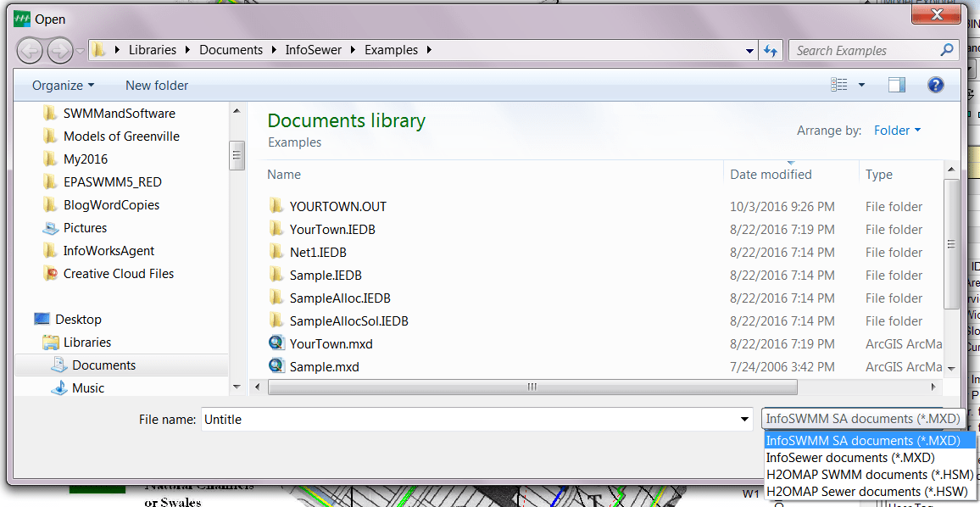Select the Sample.mxd ArcGIS file icon

point(276,365)
